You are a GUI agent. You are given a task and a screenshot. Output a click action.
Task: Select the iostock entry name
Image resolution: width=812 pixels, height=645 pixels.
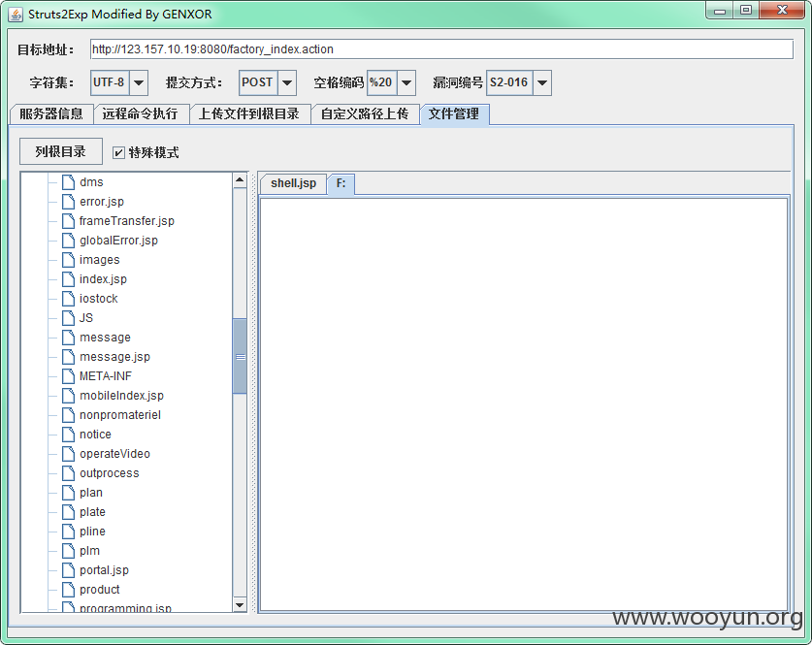click(x=98, y=299)
